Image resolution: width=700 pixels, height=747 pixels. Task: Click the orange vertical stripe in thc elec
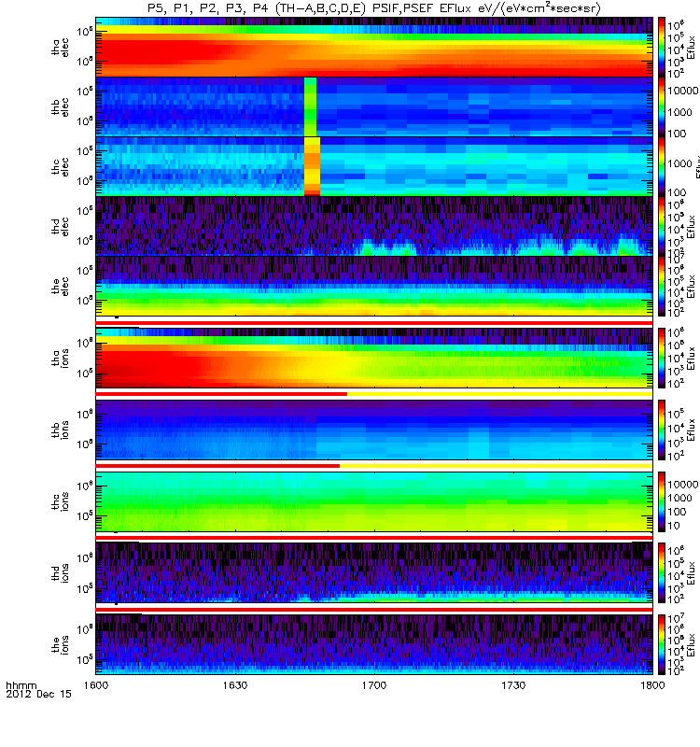[312, 167]
